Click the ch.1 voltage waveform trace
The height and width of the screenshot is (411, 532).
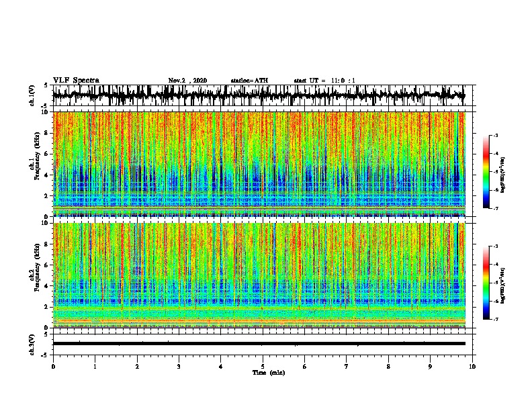[259, 95]
